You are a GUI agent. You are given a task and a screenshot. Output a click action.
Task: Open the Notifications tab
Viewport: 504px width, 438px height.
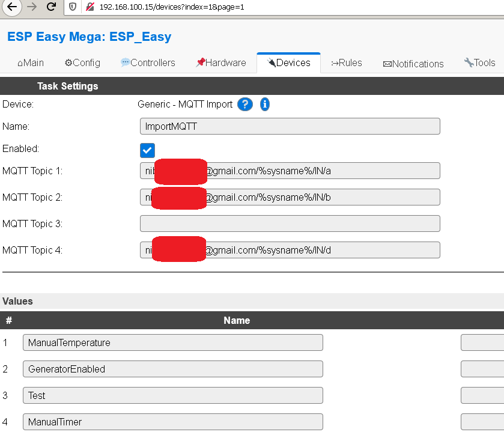tap(413, 64)
